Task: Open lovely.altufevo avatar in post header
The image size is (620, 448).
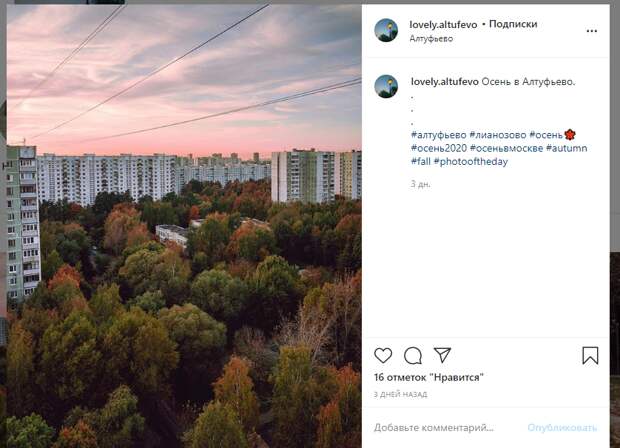Action: pos(386,30)
